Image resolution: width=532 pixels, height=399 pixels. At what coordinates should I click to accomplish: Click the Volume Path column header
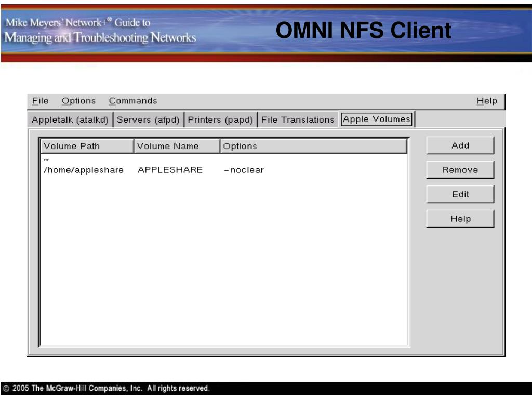pos(87,146)
